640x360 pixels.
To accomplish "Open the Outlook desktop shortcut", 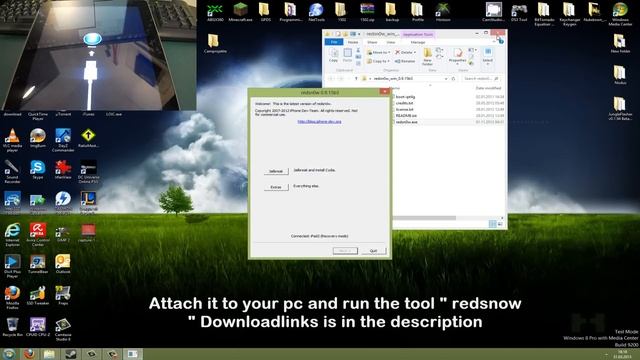I will pyautogui.click(x=63, y=264).
